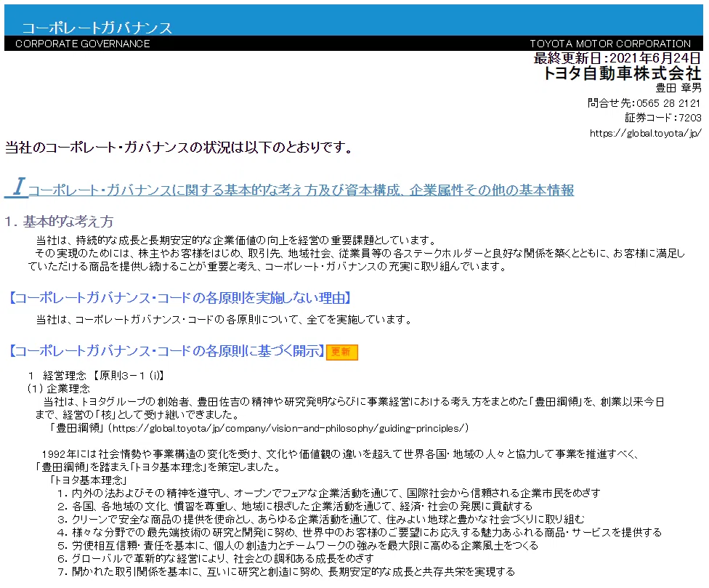This screenshot has width=709, height=588.
Task: Open the section I コーポレート・ガバナンス heading link
Action: (x=289, y=188)
